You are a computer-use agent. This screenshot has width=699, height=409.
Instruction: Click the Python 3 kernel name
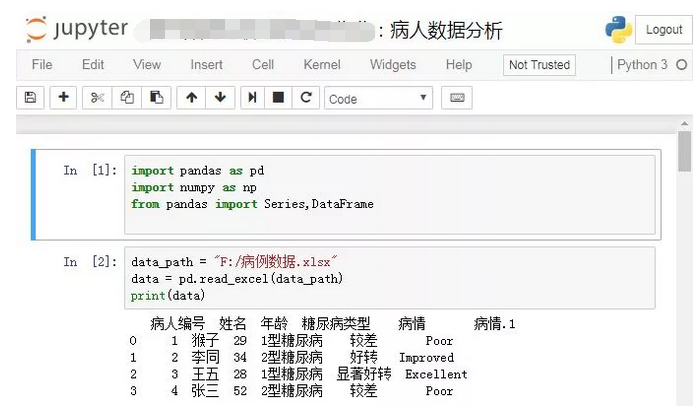click(x=642, y=65)
